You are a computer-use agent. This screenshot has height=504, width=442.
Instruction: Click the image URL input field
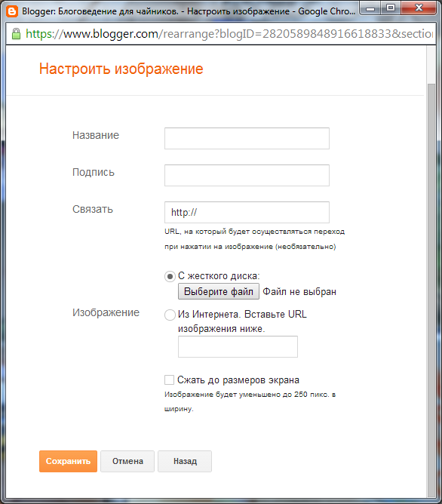point(238,347)
